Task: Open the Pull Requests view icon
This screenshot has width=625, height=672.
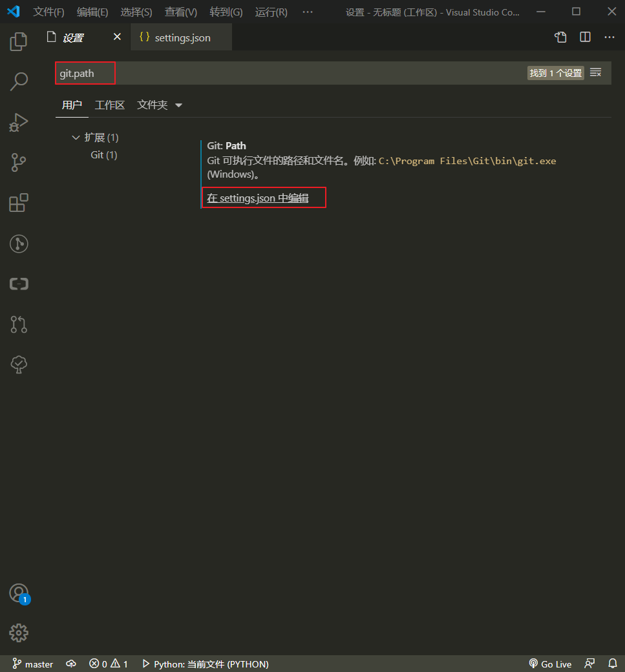Action: (19, 324)
